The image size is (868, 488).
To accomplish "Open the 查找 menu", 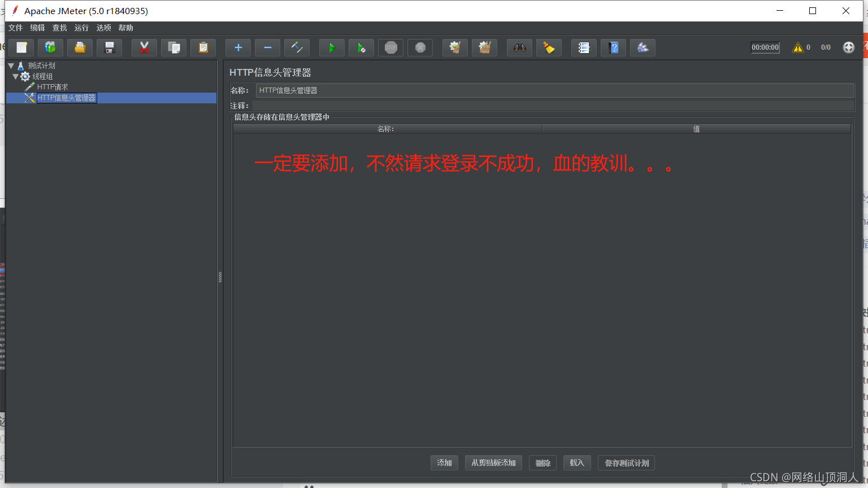I will tap(60, 28).
